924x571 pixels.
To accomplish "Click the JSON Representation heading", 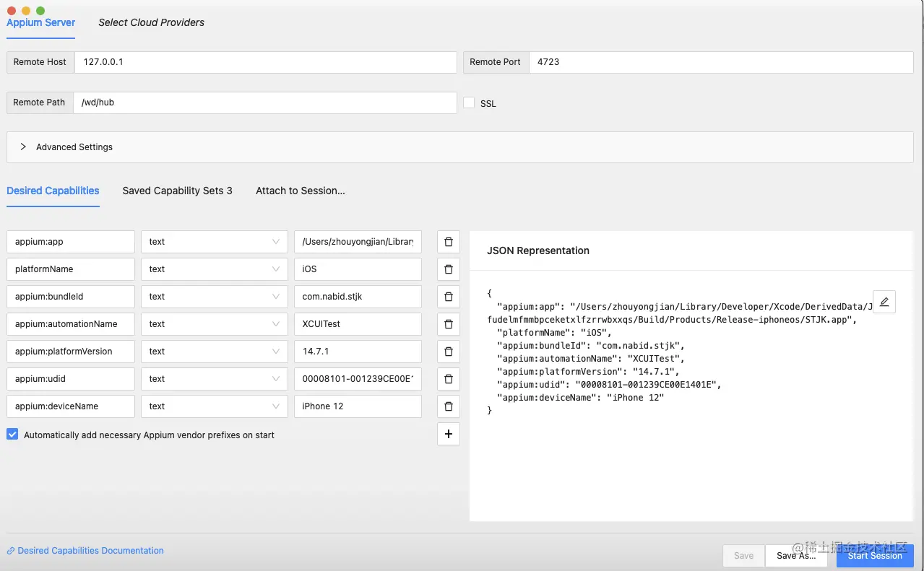I will coord(538,250).
